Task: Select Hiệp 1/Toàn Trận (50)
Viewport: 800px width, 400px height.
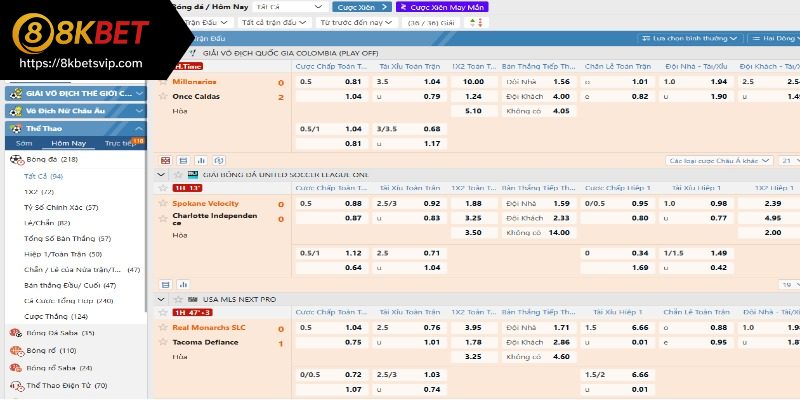Action: [x=63, y=254]
